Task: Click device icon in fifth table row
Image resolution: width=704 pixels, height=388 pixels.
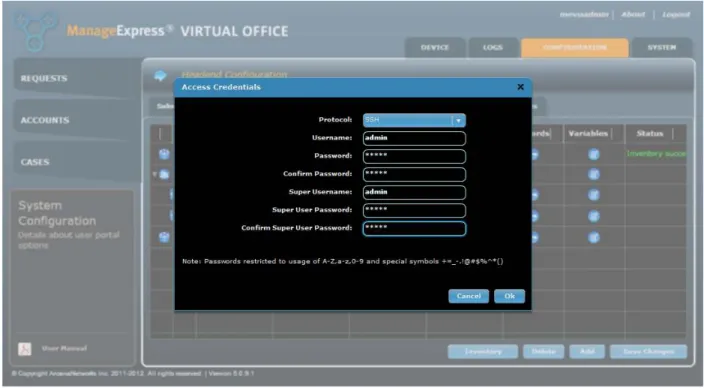Action: pos(164,237)
